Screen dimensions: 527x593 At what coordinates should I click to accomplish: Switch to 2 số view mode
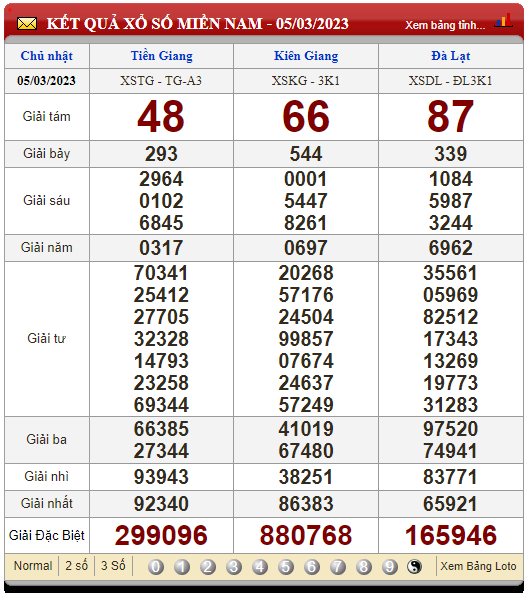76,566
